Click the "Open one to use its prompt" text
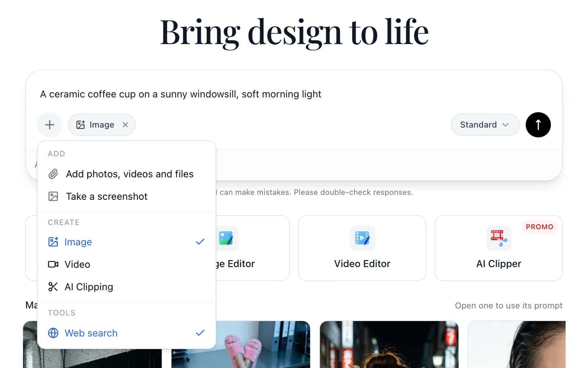This screenshot has width=588, height=368. [509, 305]
